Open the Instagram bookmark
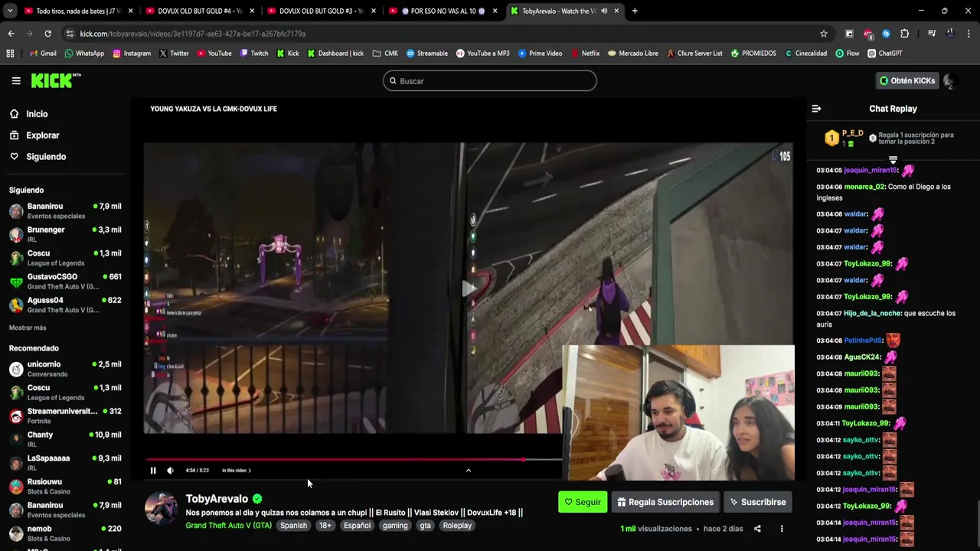The width and height of the screenshot is (980, 551). (132, 54)
